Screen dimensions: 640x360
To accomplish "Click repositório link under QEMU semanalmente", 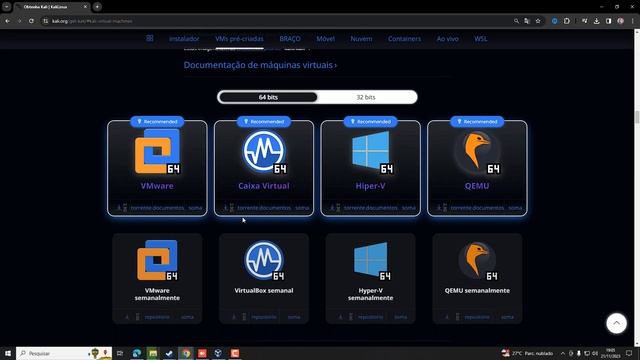I will coord(477,317).
